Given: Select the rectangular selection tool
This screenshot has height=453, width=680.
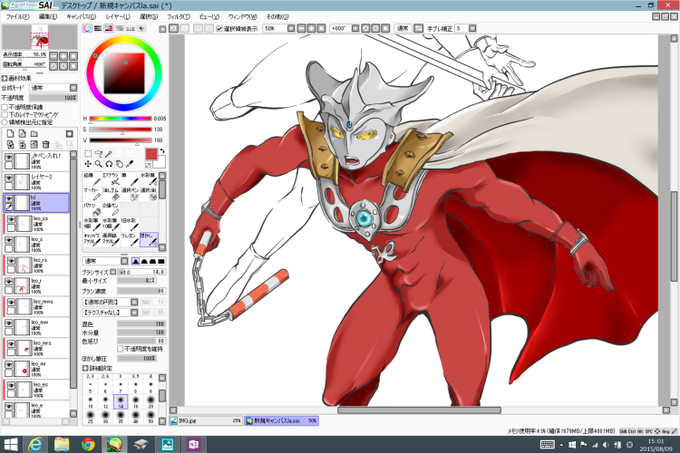Looking at the screenshot, I should (x=88, y=154).
